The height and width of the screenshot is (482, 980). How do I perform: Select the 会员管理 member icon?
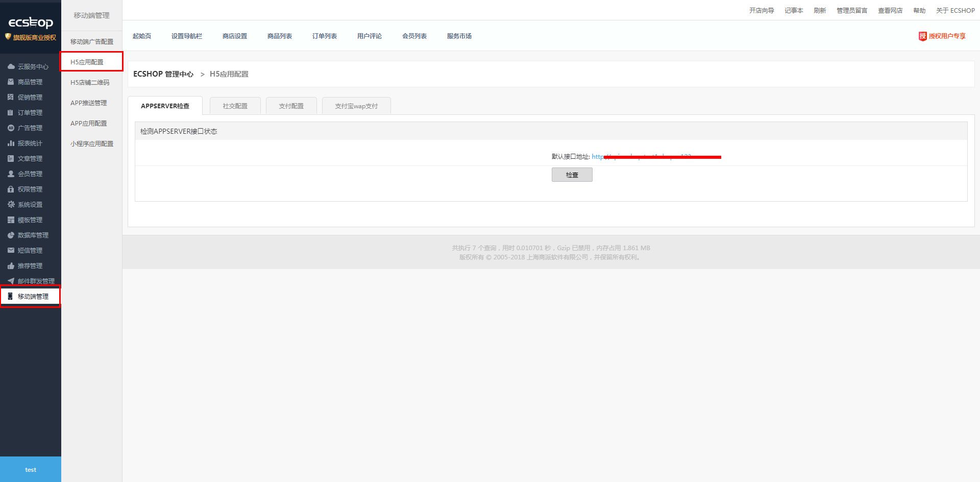pyautogui.click(x=10, y=174)
